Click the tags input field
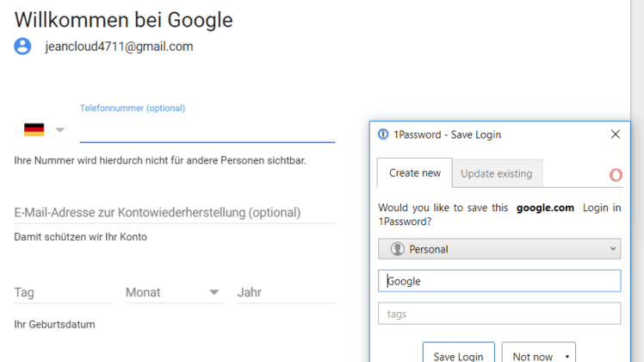Image resolution: width=644 pixels, height=362 pixels. tap(499, 314)
